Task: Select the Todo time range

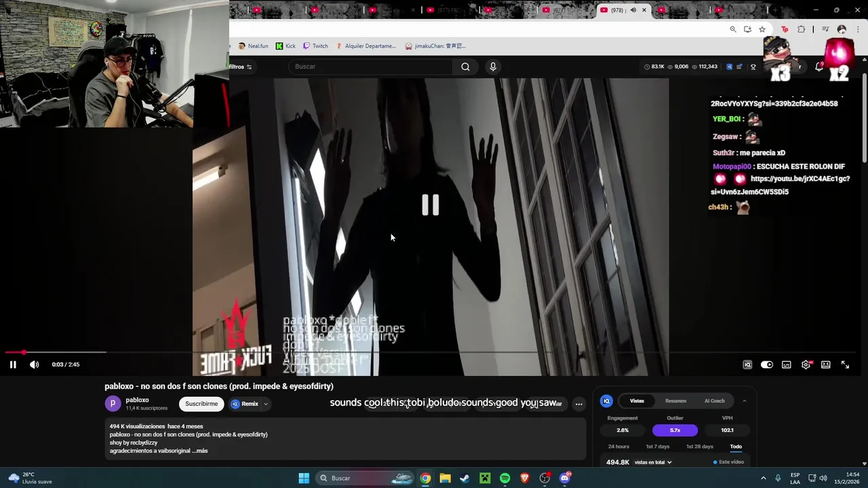Action: tap(736, 447)
